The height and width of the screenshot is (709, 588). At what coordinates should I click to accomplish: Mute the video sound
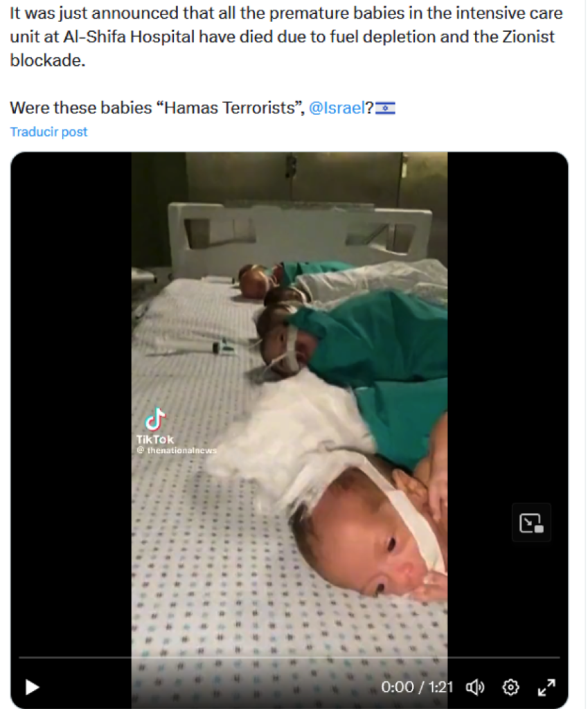tap(475, 687)
